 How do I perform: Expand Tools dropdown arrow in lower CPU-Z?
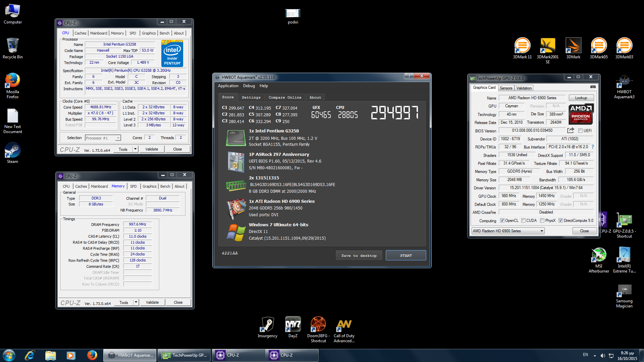[x=136, y=302]
